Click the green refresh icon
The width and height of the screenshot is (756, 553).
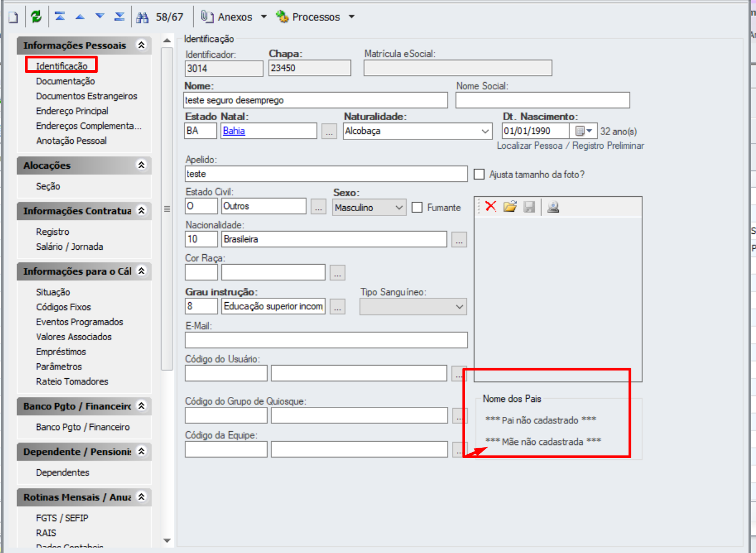point(36,17)
